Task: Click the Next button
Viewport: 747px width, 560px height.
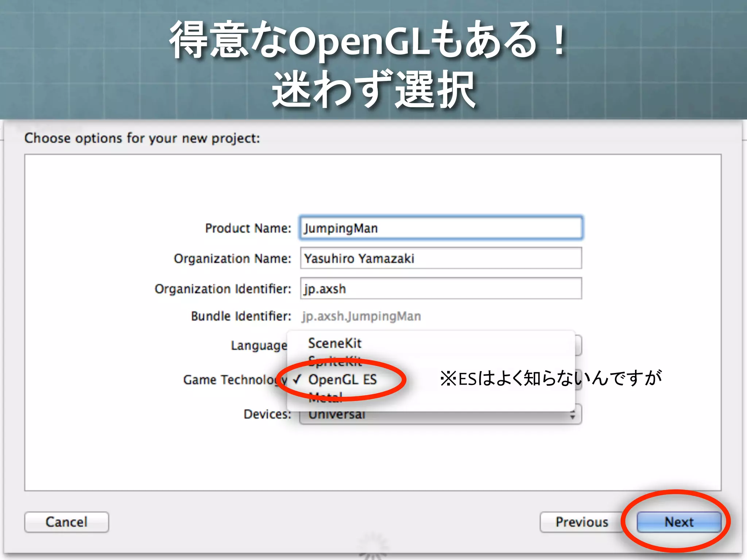Action: click(x=679, y=522)
